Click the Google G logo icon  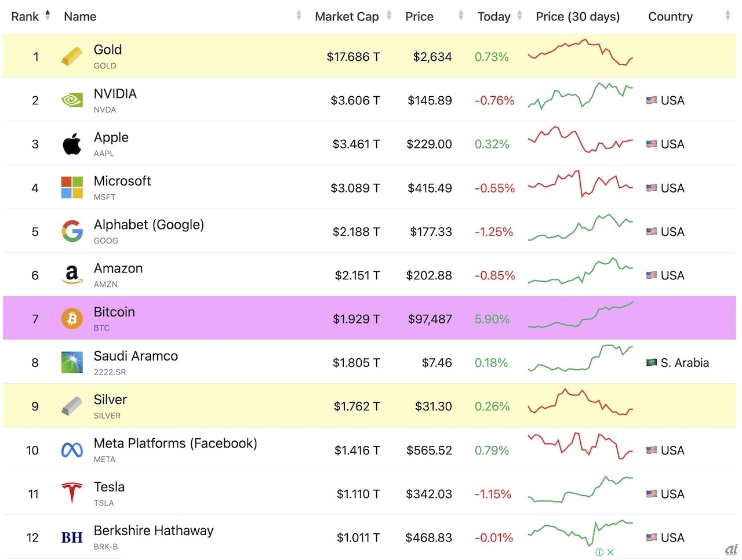72,231
